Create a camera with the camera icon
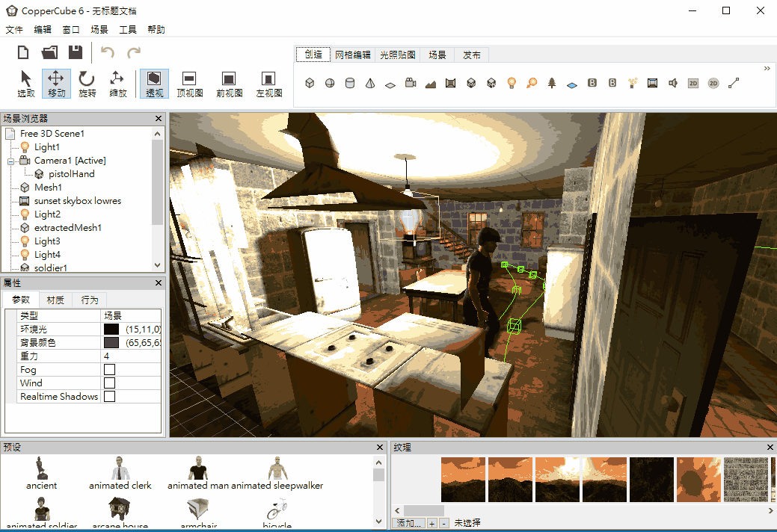The image size is (777, 532). click(411, 83)
